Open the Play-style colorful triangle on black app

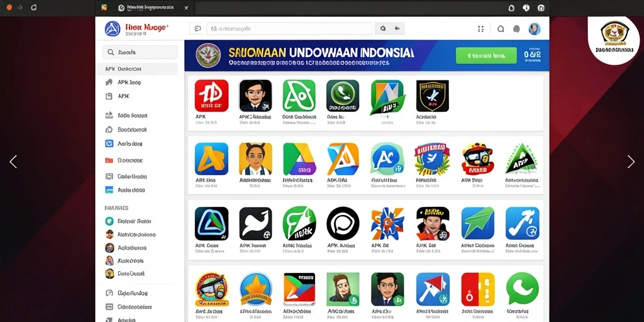pyautogui.click(x=299, y=289)
